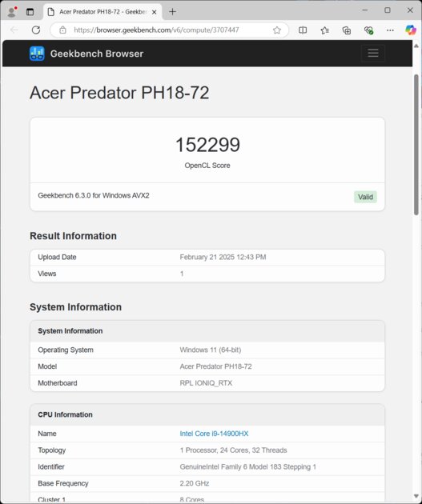
Task: Click the Geekbench 6.3.0 for Windows AVX2 text
Action: pos(94,195)
